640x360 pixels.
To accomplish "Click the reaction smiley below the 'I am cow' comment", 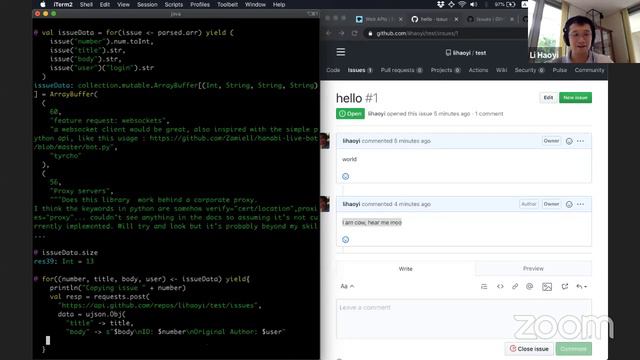I will tap(345, 240).
